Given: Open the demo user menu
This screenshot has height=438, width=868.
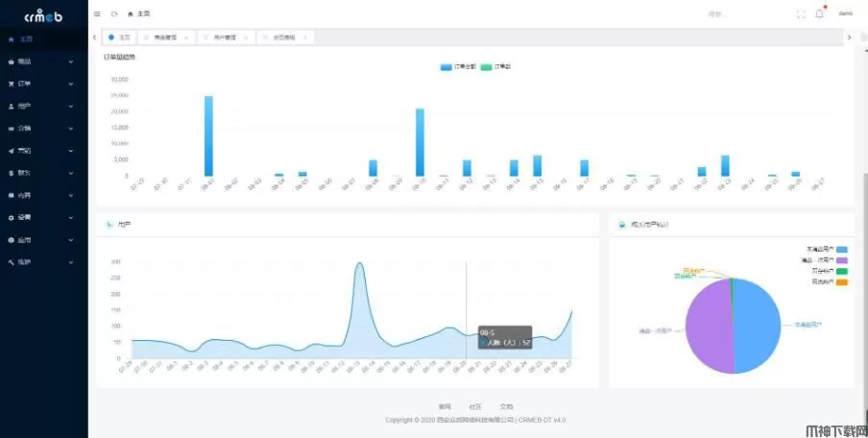Looking at the screenshot, I should tap(845, 13).
